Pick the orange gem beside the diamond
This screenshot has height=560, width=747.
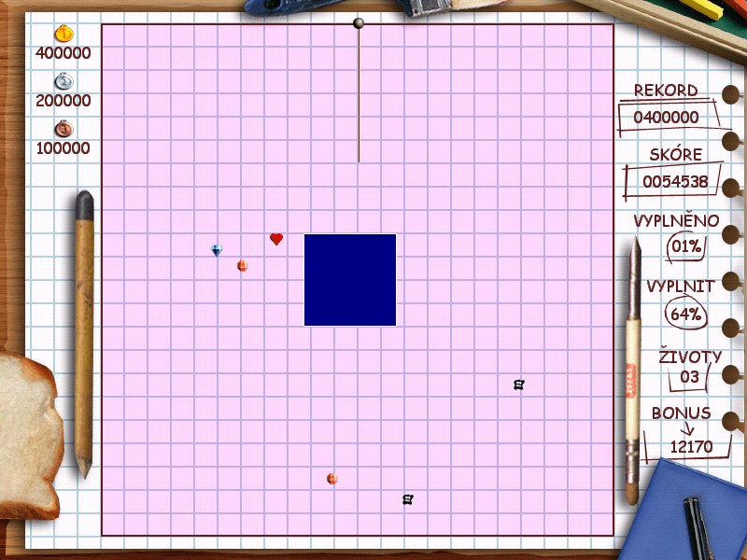coord(243,266)
